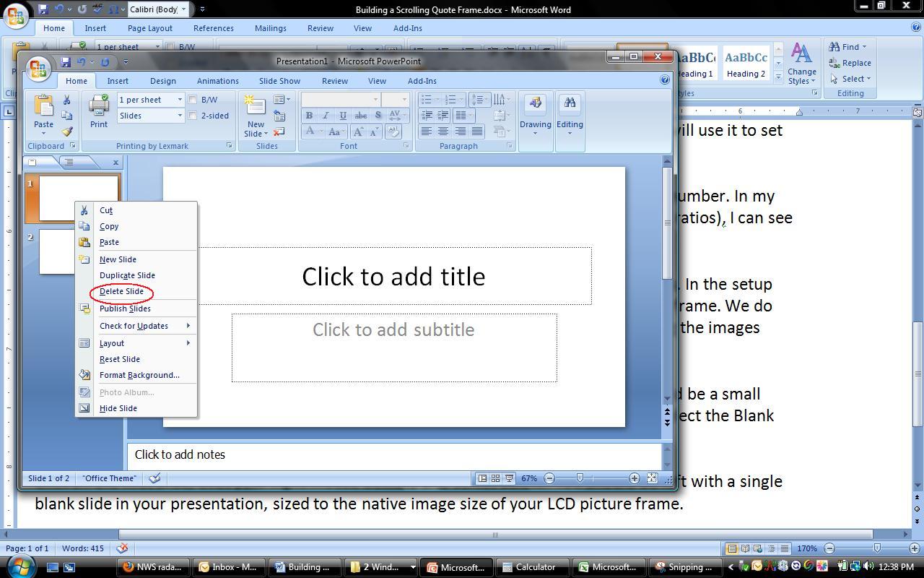
Task: Toggle Underline in PowerPoint Font group
Action: 343,116
